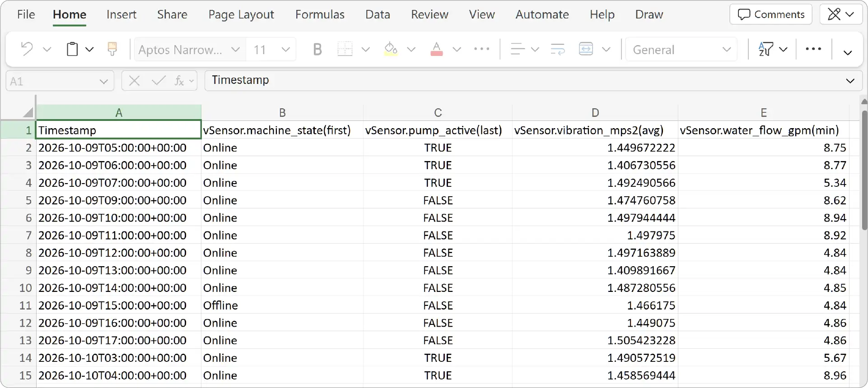The width and height of the screenshot is (868, 388).
Task: Select column D header
Action: pyautogui.click(x=595, y=112)
